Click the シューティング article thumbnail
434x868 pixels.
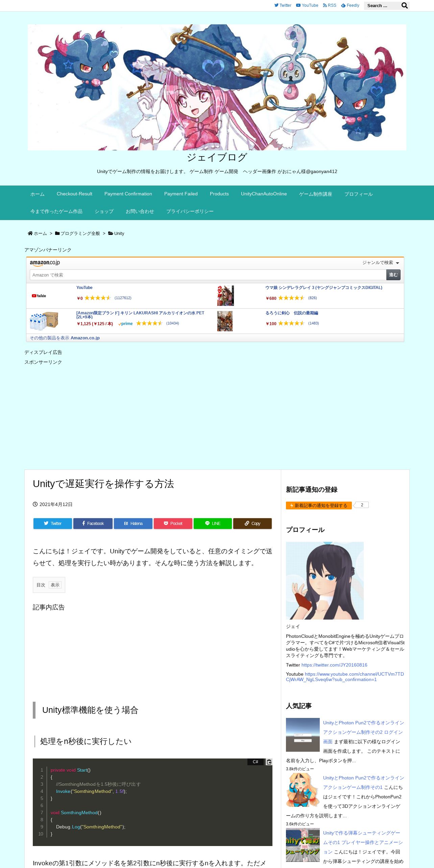click(x=303, y=845)
